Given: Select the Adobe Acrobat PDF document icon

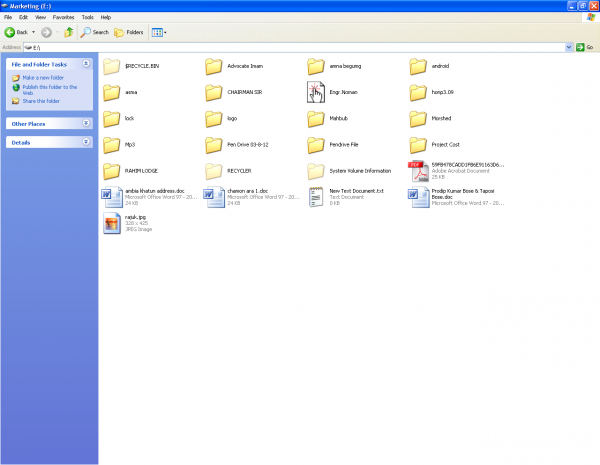Looking at the screenshot, I should tap(418, 171).
